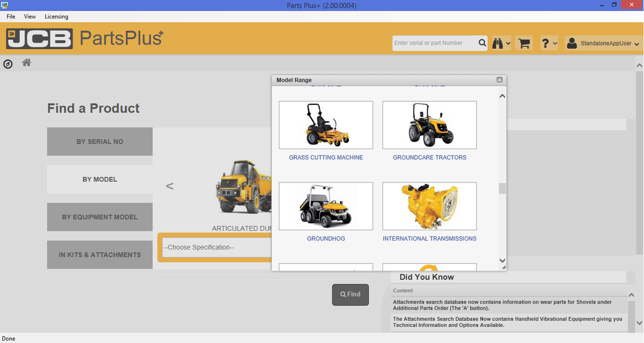Click the search magnifier icon

tap(482, 43)
